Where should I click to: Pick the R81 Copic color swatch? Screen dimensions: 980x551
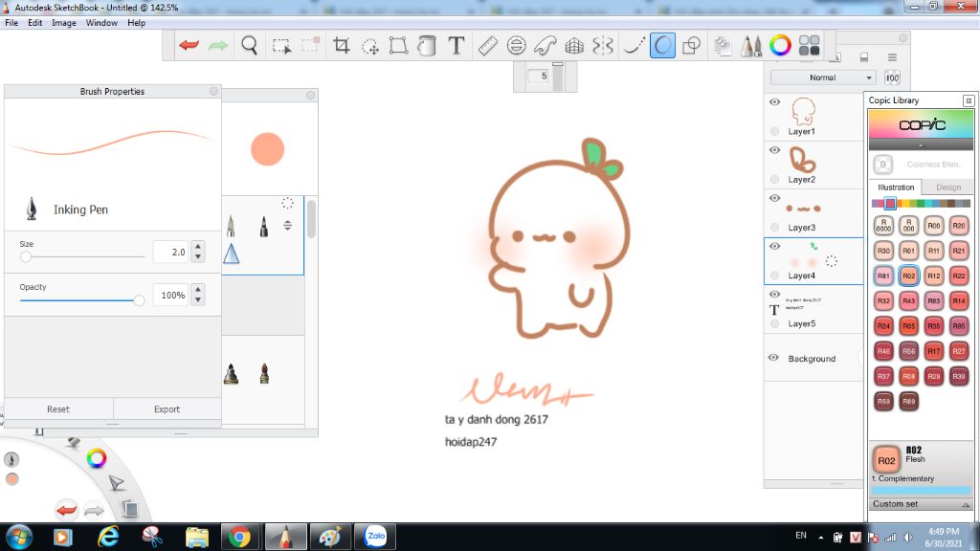tap(883, 275)
